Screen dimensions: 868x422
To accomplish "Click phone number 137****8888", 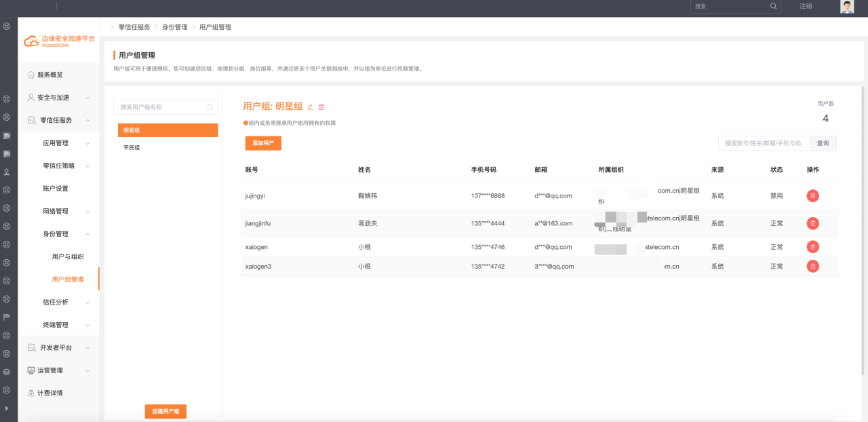I will [x=488, y=196].
